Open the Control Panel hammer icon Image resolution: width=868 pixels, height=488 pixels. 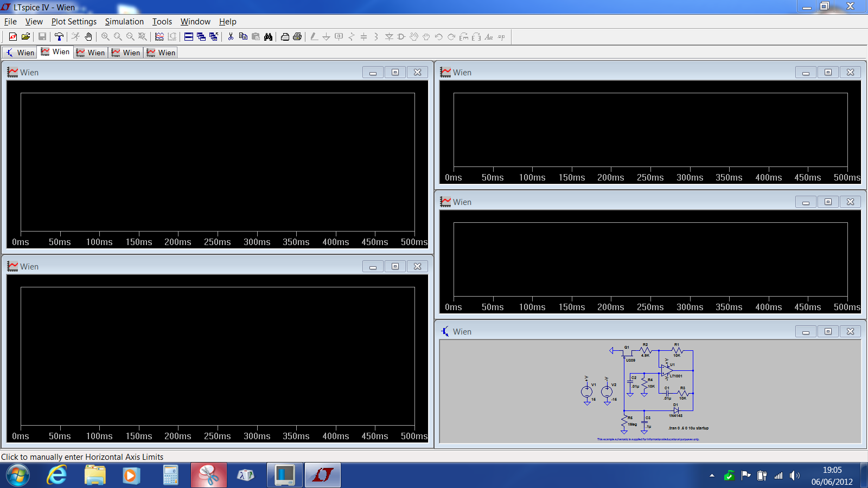coord(59,37)
